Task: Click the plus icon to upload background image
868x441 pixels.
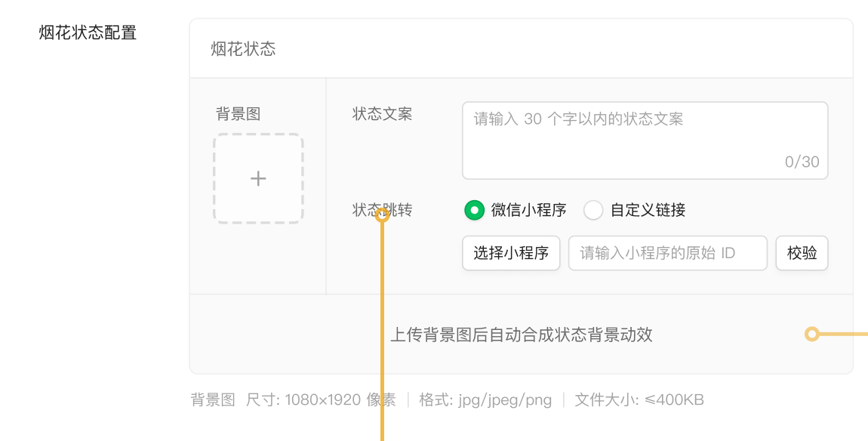Action: (258, 178)
